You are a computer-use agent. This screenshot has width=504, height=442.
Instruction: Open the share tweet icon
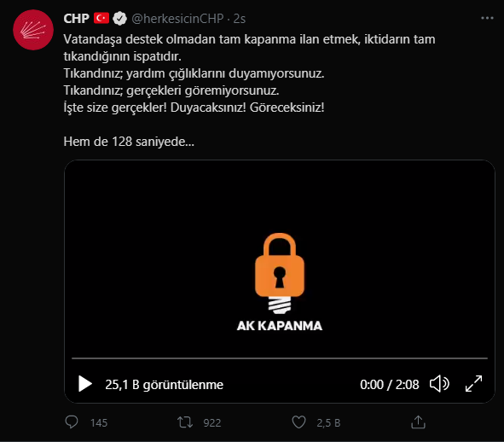[418, 422]
